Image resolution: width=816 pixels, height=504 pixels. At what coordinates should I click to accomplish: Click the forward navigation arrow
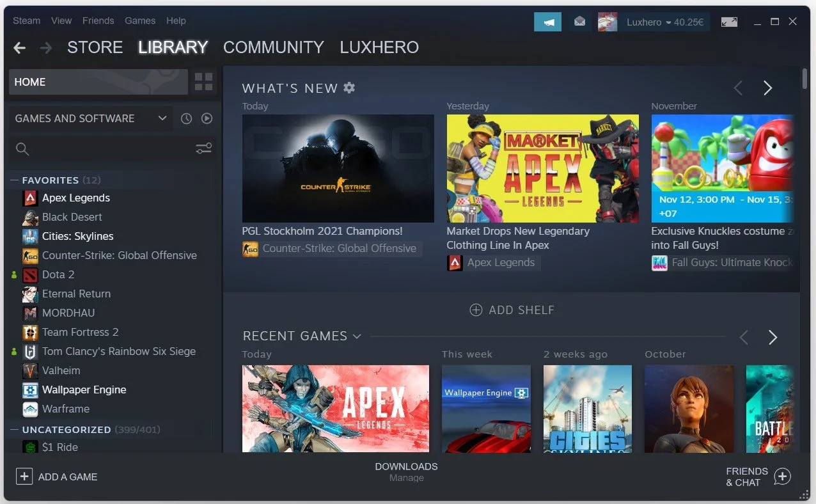click(x=45, y=48)
